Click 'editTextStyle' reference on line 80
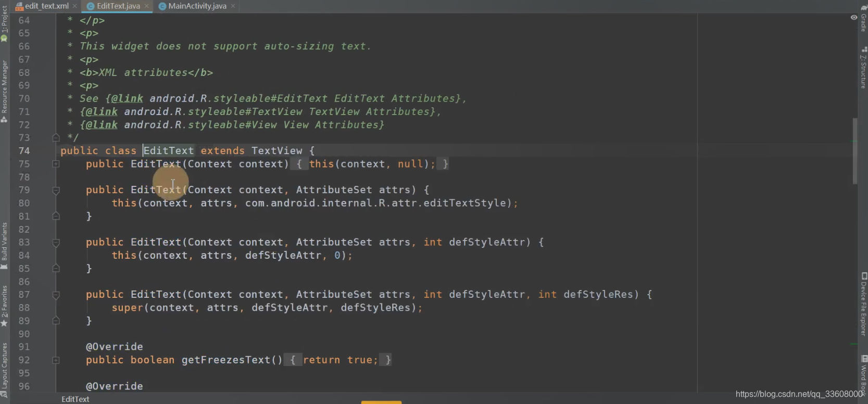The image size is (868, 404). pos(464,203)
